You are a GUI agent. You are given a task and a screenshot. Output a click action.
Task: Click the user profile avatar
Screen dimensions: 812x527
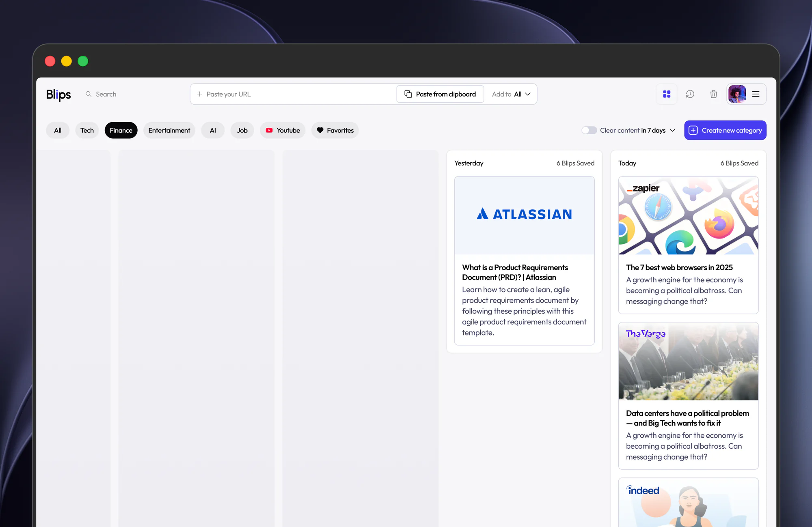[x=737, y=94]
